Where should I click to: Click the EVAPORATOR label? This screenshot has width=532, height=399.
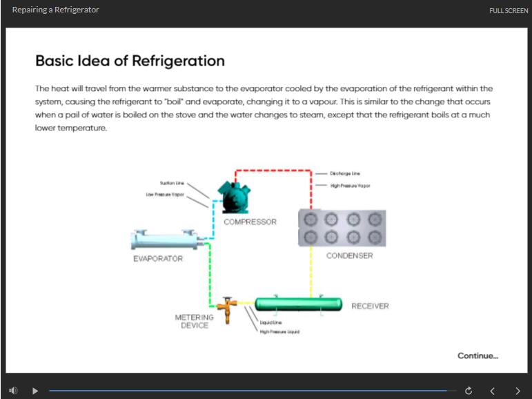point(158,259)
